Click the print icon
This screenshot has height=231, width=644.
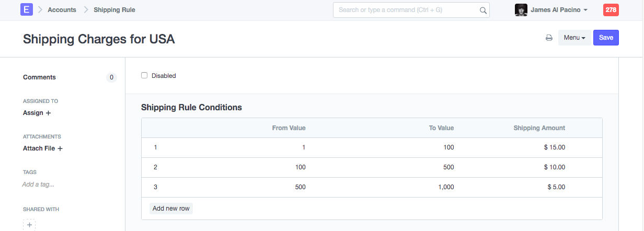coord(549,38)
